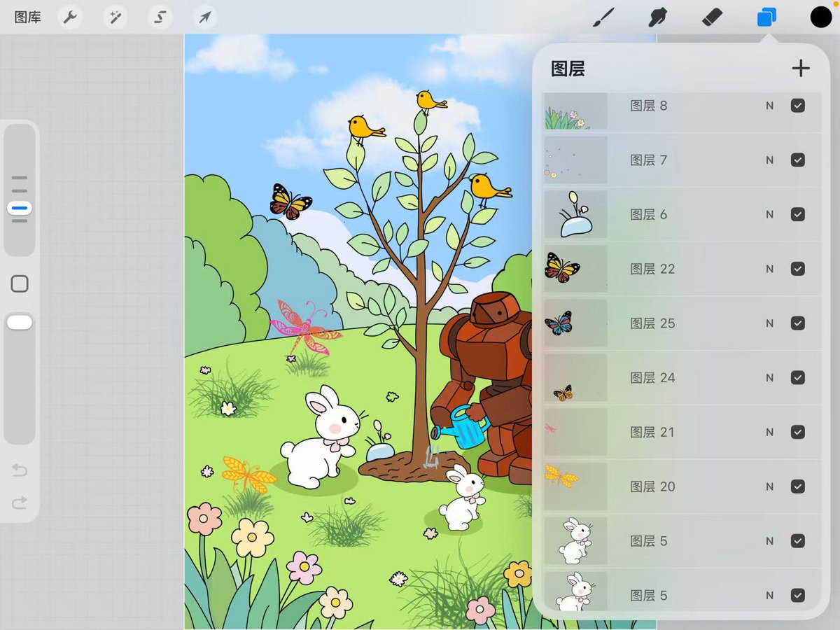Open the Actions wrench menu
Viewport: 840px width, 630px height.
click(70, 17)
